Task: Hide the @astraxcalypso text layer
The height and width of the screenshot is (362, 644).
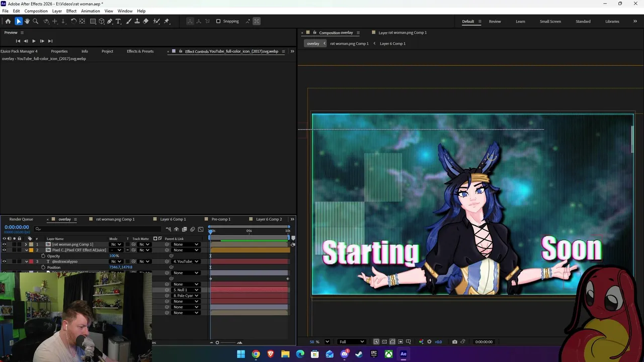Action: [x=4, y=261]
